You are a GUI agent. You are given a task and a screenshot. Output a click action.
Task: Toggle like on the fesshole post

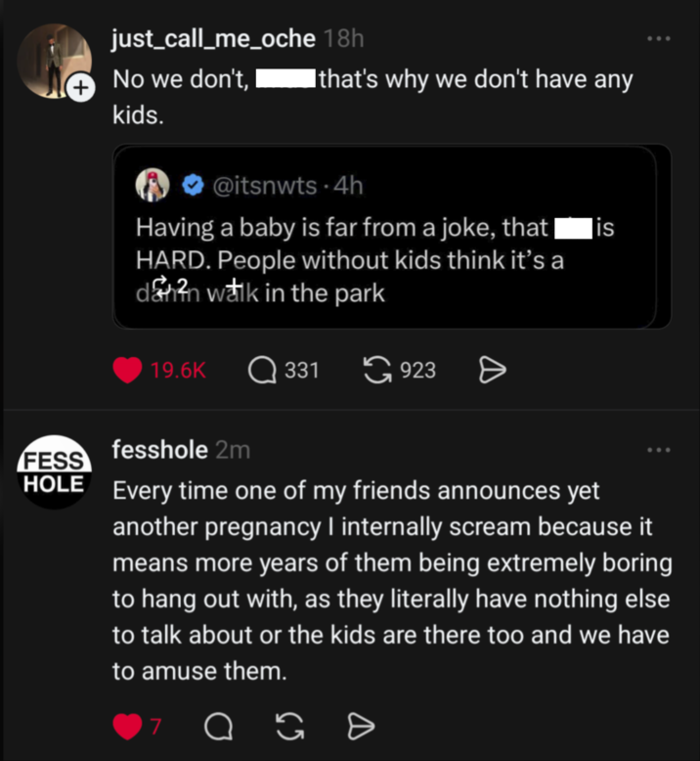pyautogui.click(x=127, y=727)
